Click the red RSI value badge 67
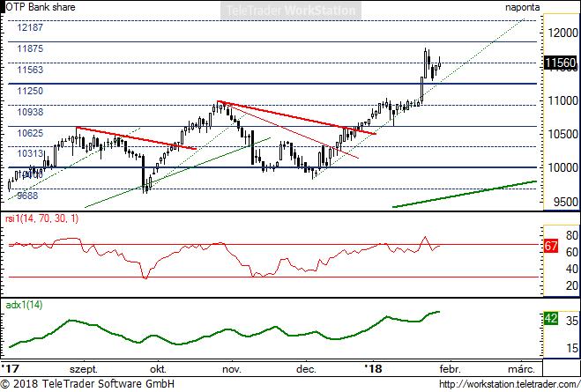This screenshot has width=581, height=392. [x=551, y=246]
